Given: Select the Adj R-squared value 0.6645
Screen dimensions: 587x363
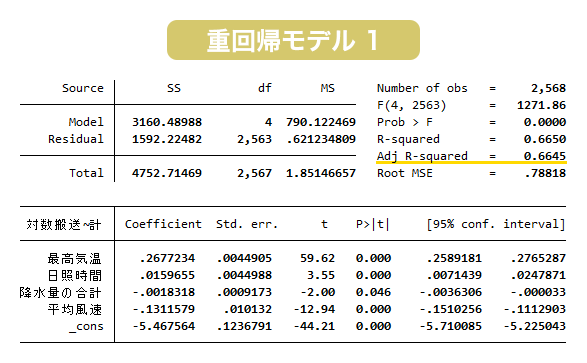Looking at the screenshot, I should pos(545,156).
